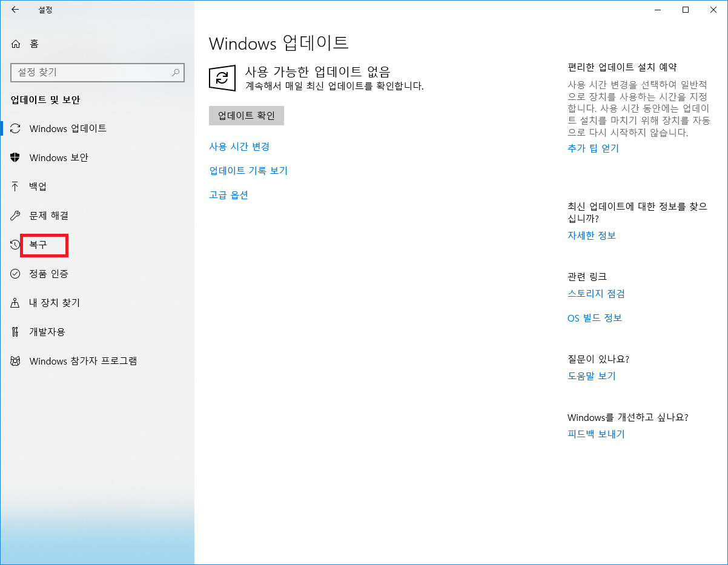Click the 편리한 업데이트 설치 예약 heading
Viewport: 728px width, 565px height.
click(622, 67)
